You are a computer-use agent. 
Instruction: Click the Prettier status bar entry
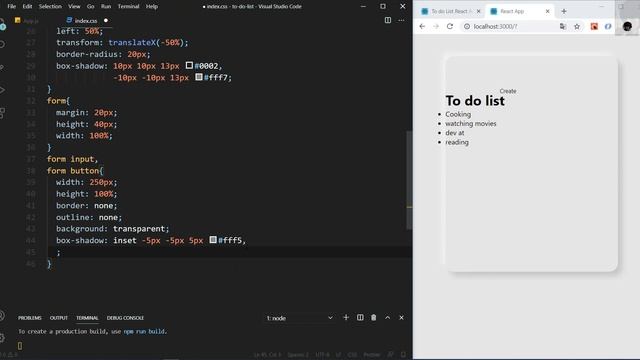pos(371,355)
